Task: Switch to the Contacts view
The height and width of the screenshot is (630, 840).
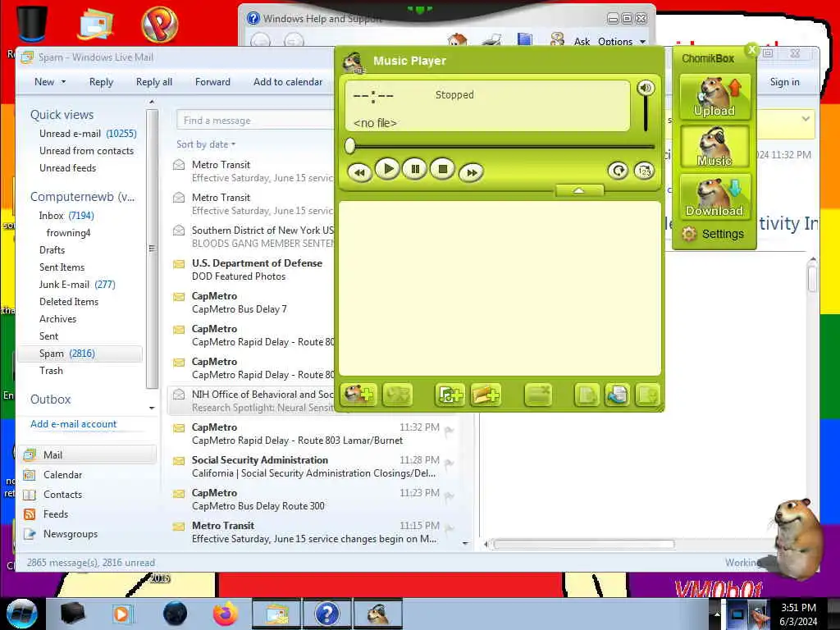Action: pyautogui.click(x=62, y=495)
